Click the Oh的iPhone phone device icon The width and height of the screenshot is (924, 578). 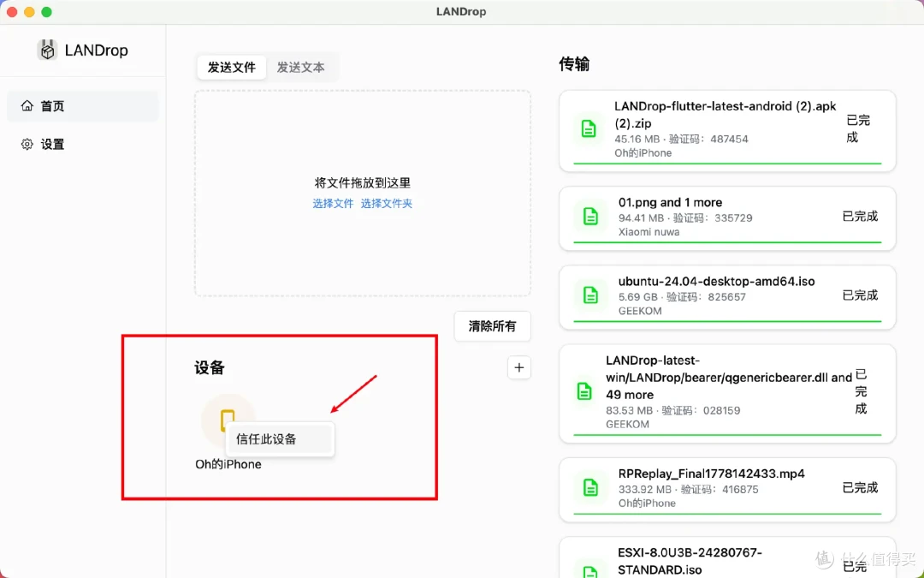[x=228, y=420]
